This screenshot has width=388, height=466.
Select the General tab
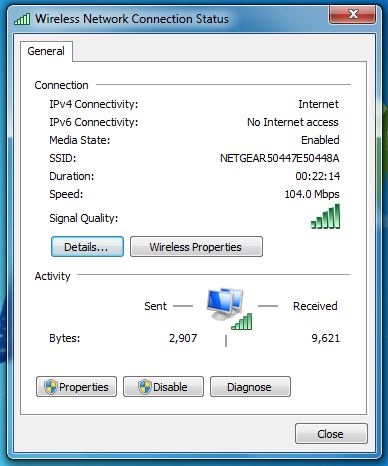click(46, 51)
